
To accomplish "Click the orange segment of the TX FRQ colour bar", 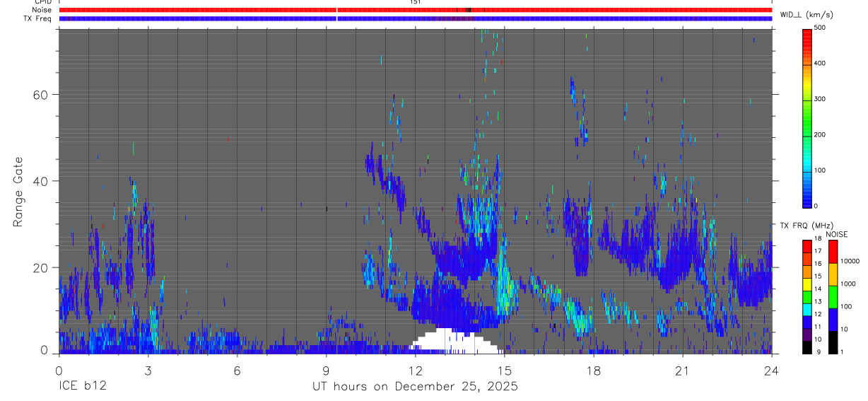I will [807, 272].
